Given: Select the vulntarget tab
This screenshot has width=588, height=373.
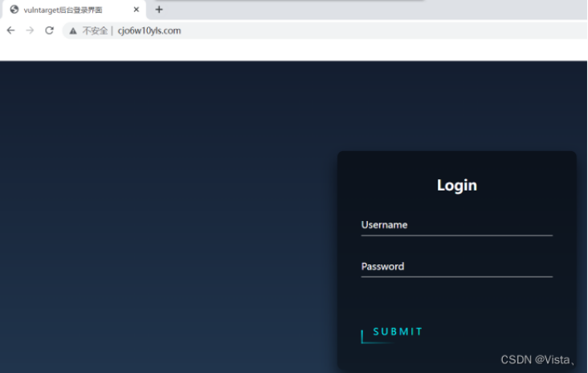Looking at the screenshot, I should (x=74, y=10).
